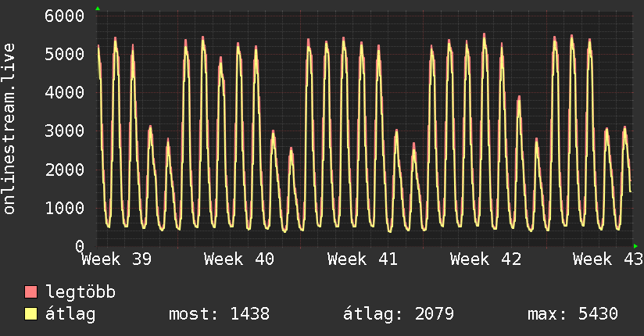Click the 0 y-axis label
The width and height of the screenshot is (644, 336).
(80, 246)
